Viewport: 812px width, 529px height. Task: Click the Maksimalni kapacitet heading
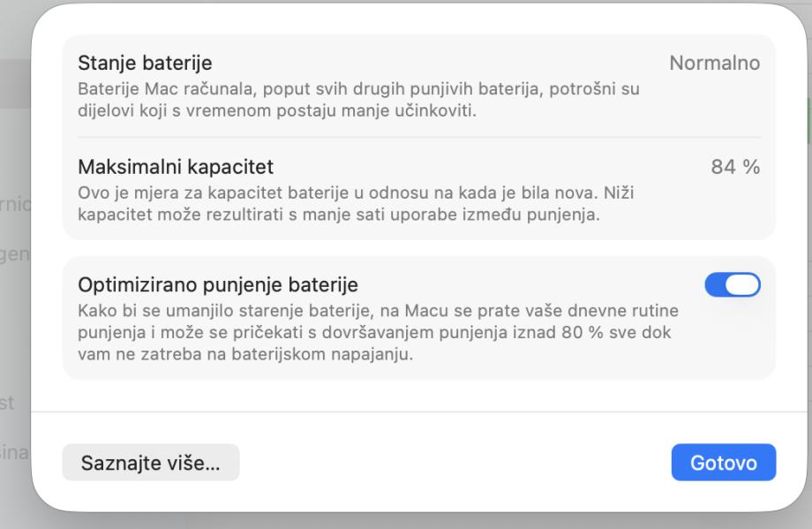pyautogui.click(x=177, y=166)
